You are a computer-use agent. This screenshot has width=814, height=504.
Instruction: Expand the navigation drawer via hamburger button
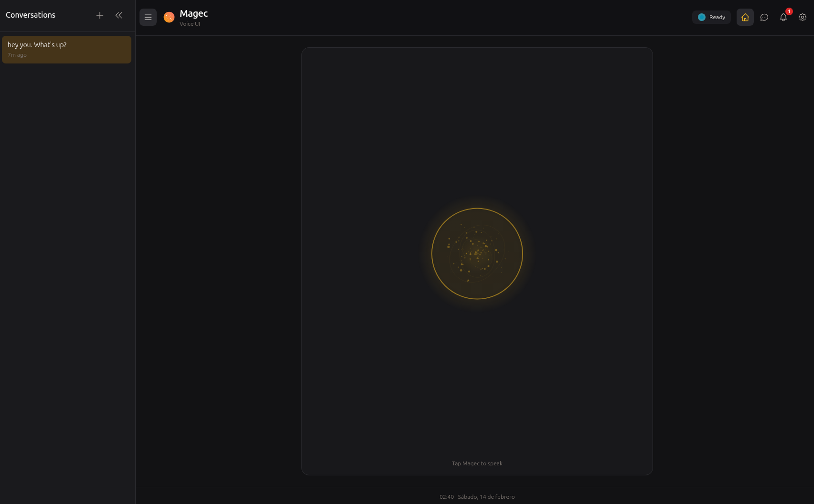[x=148, y=17]
